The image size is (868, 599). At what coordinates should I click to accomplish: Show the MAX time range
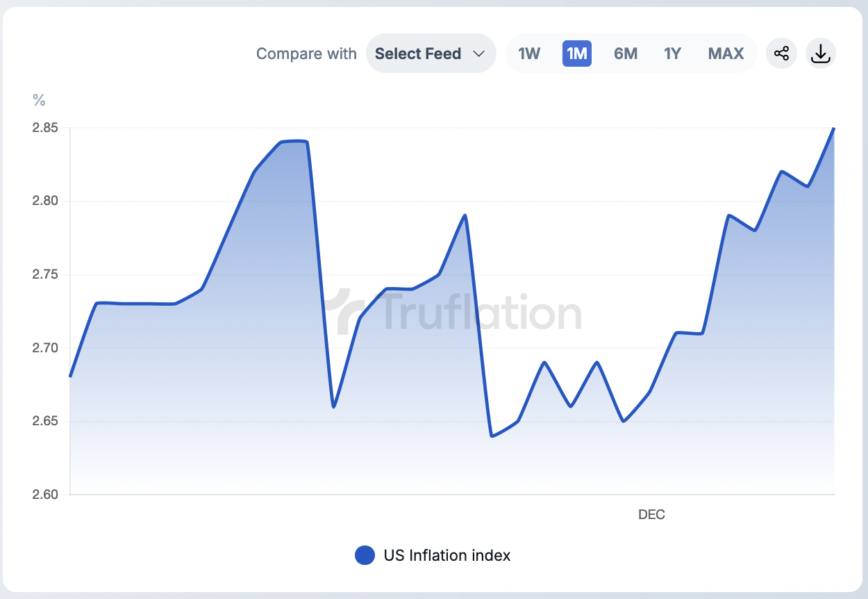click(726, 54)
